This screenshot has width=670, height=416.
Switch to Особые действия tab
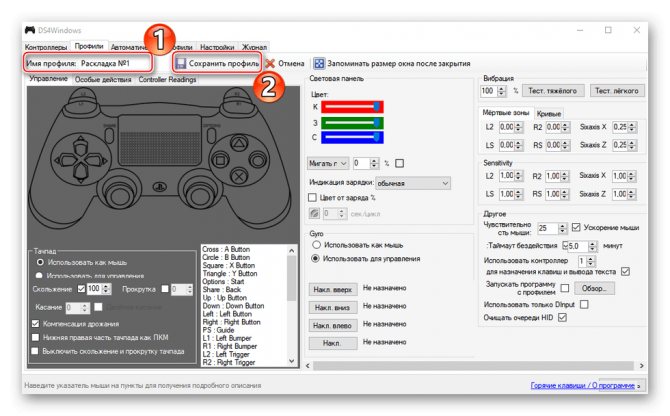[x=103, y=79]
